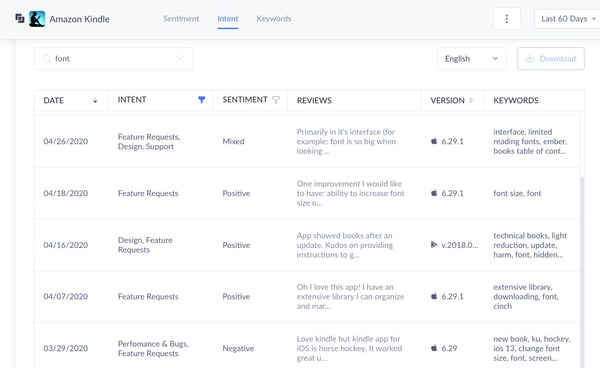Select the date 04/26/2020

pos(66,141)
